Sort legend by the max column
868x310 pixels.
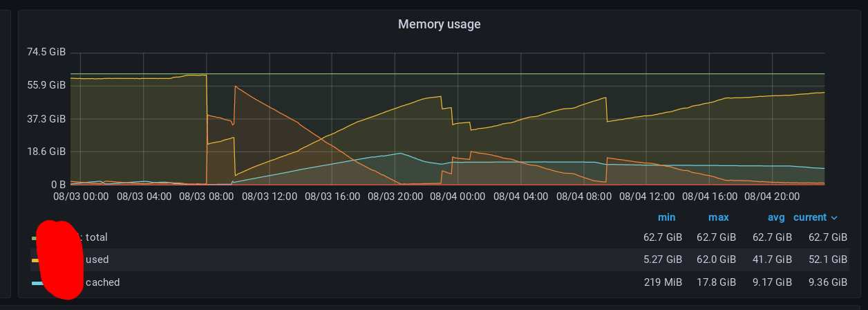click(719, 217)
